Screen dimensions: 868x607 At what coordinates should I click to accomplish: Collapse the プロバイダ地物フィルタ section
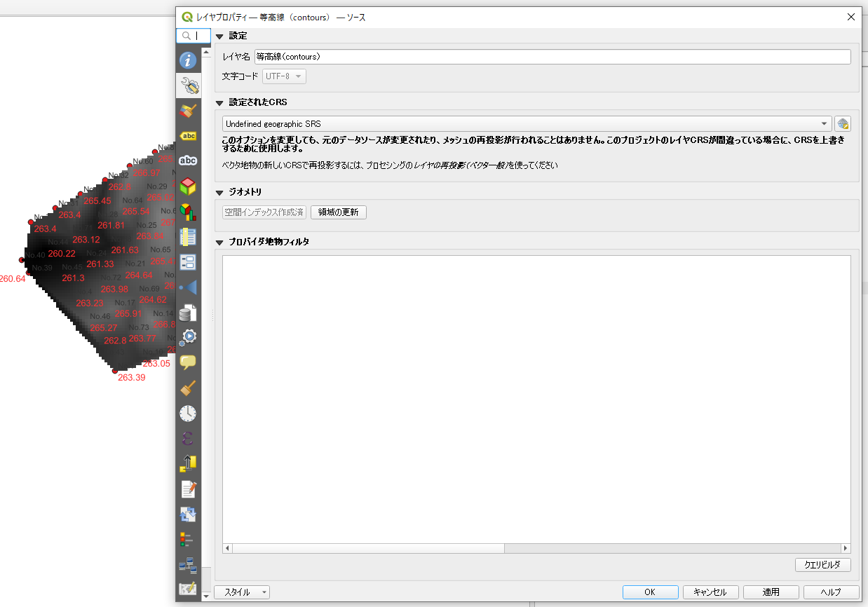tap(219, 242)
